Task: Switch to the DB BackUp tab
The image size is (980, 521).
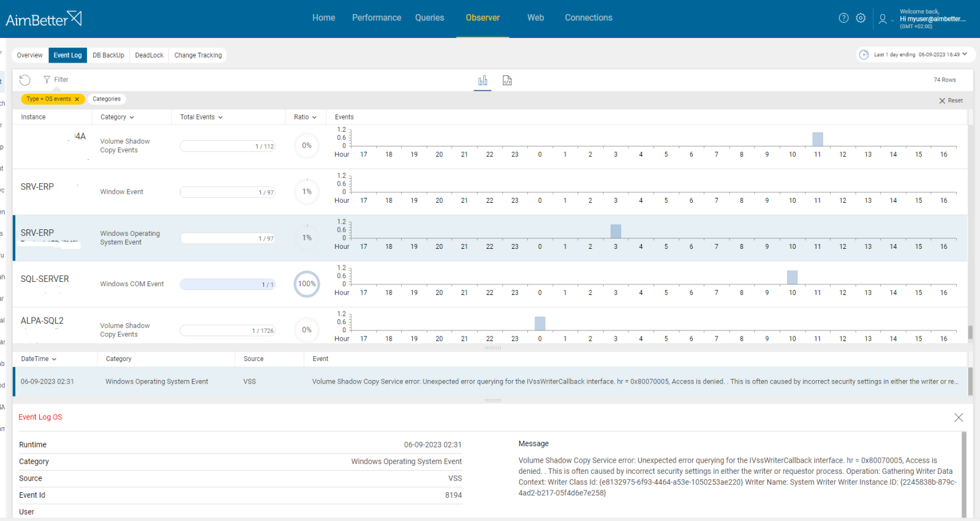Action: [x=108, y=55]
